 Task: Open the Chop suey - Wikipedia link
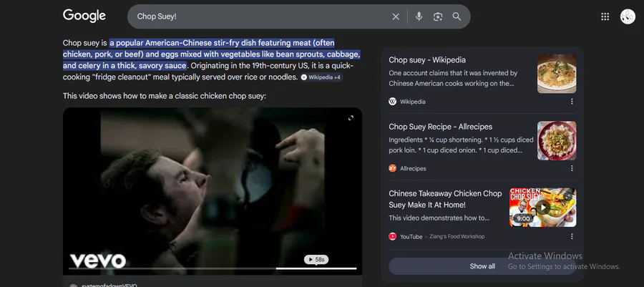pyautogui.click(x=427, y=60)
